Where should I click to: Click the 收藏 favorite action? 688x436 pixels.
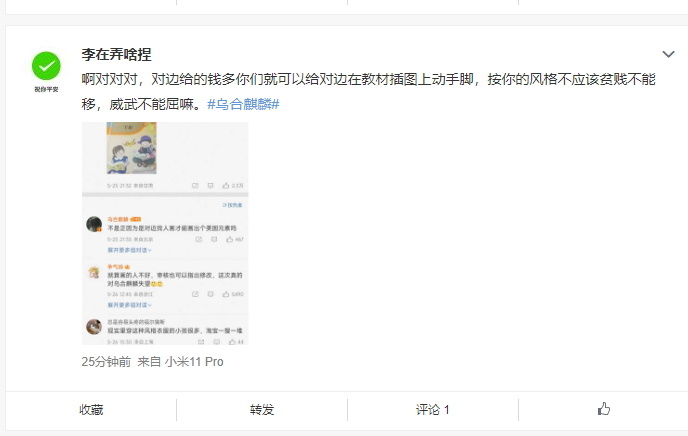point(91,410)
